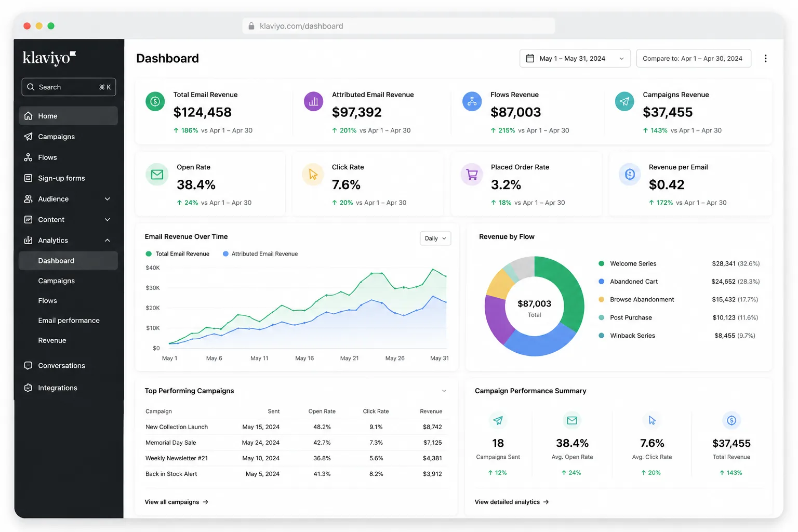This screenshot has height=532, width=798.
Task: Click the Home icon in sidebar
Action: (x=29, y=116)
